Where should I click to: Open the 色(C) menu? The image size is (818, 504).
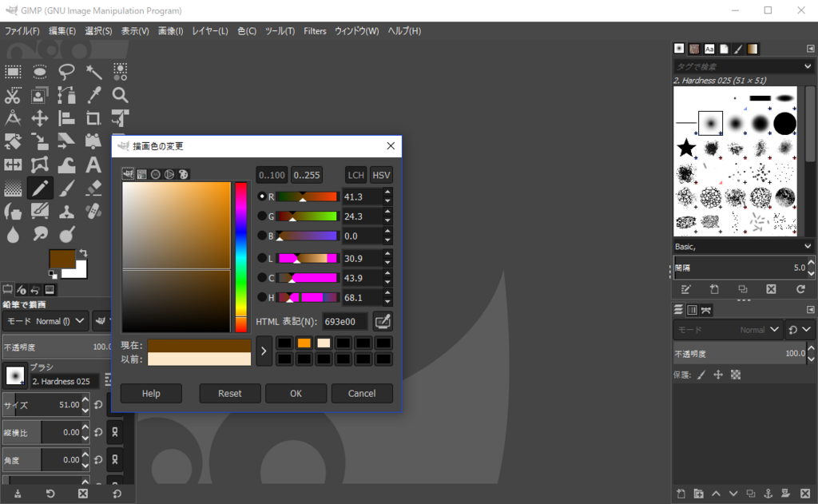coord(247,31)
